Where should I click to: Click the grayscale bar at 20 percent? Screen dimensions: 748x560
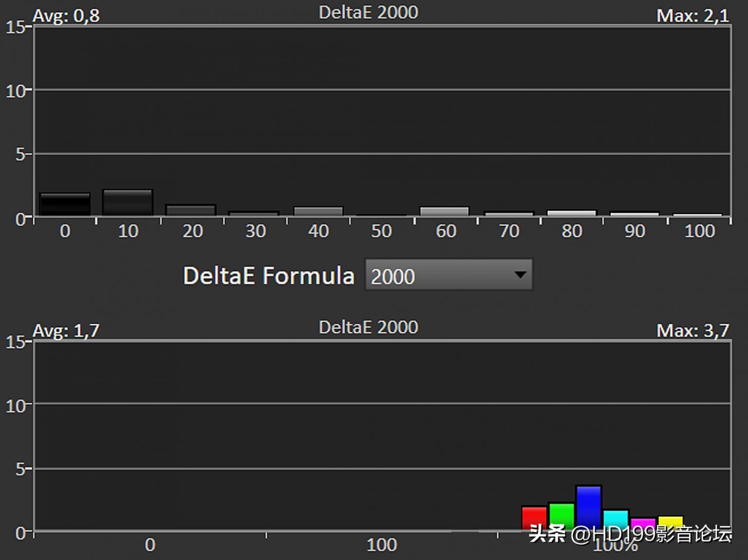190,210
